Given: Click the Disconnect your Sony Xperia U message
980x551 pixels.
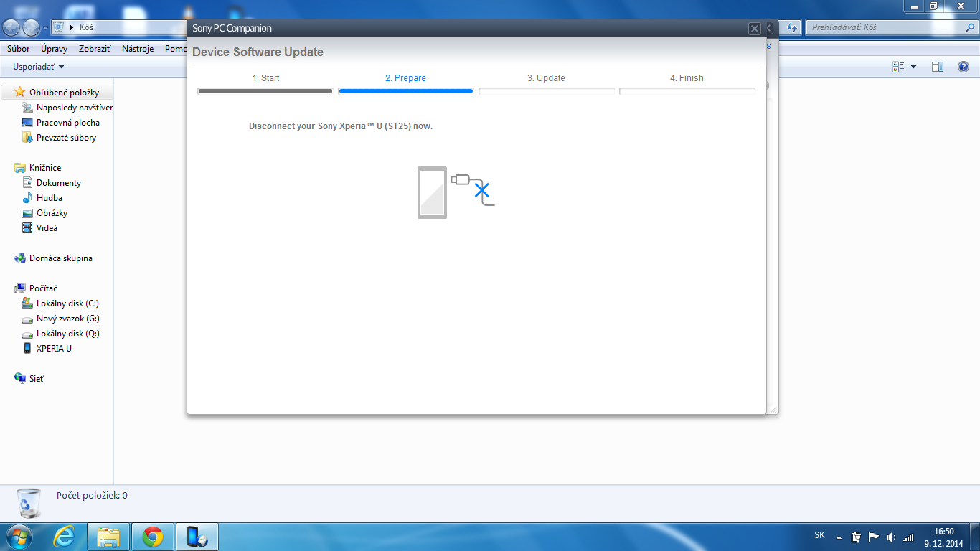Looking at the screenshot, I should [341, 126].
